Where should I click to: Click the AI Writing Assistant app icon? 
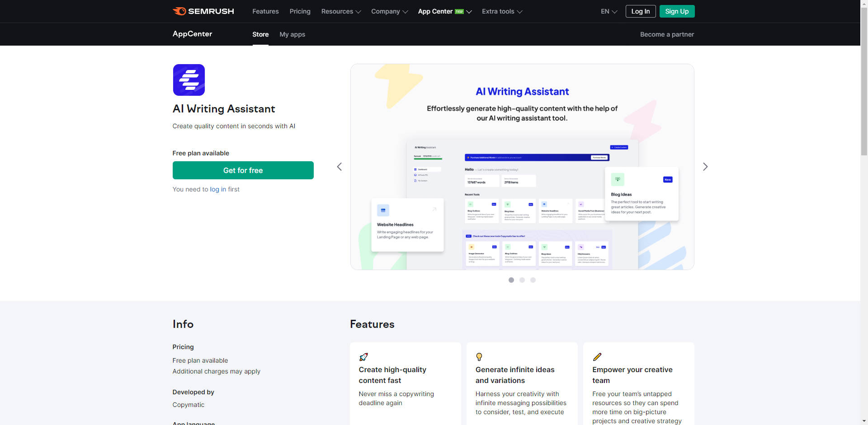click(x=189, y=79)
